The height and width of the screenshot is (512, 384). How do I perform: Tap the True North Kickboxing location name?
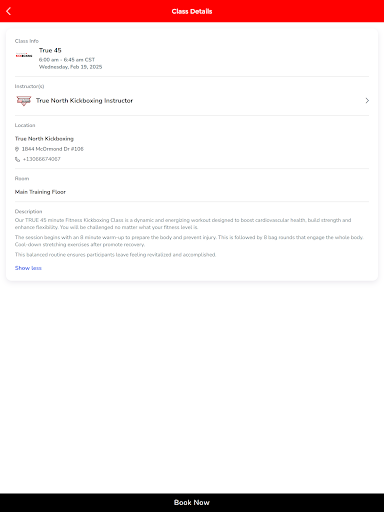click(x=44, y=139)
